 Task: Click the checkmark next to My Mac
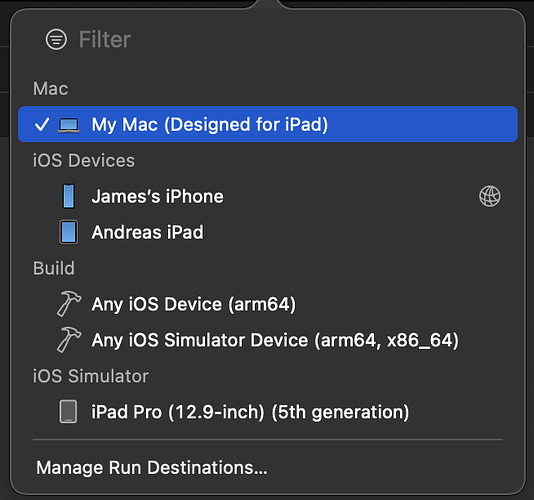click(42, 124)
